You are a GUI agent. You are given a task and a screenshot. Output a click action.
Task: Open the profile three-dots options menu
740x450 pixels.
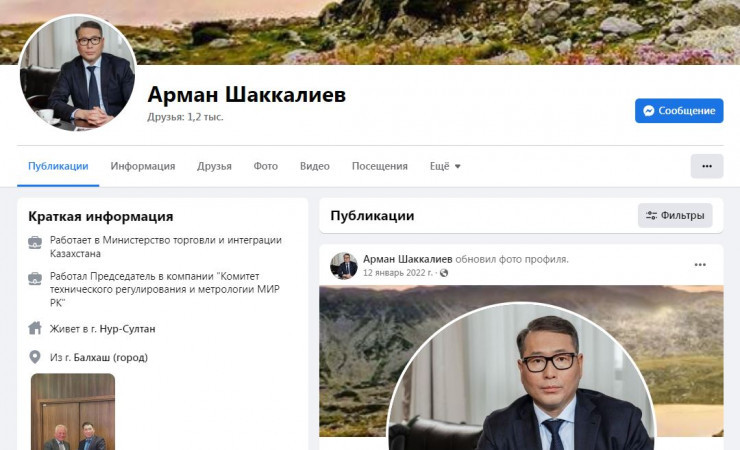point(706,166)
